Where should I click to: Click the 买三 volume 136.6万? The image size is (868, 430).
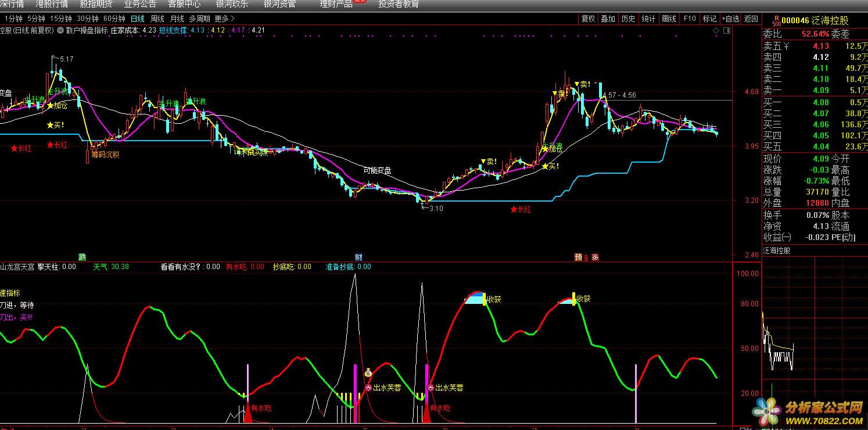click(x=853, y=124)
